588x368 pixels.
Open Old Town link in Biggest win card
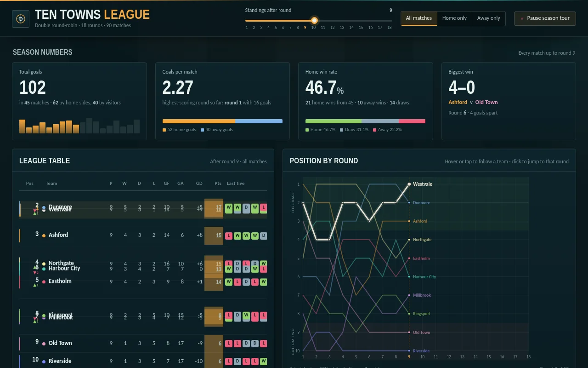(x=486, y=102)
